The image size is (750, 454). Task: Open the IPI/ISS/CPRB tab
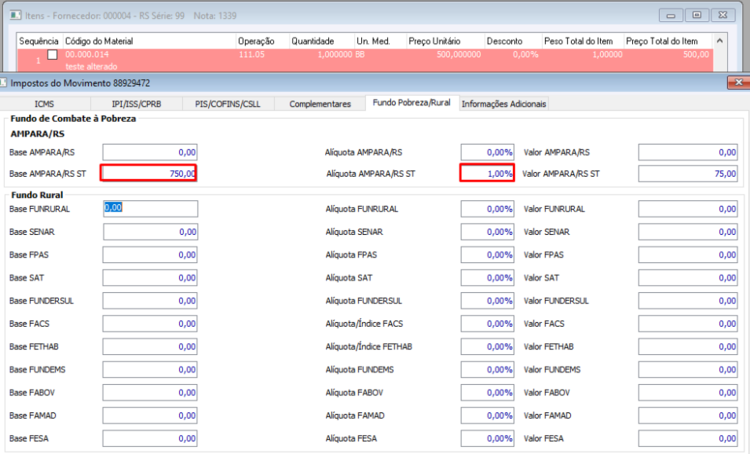pyautogui.click(x=136, y=104)
